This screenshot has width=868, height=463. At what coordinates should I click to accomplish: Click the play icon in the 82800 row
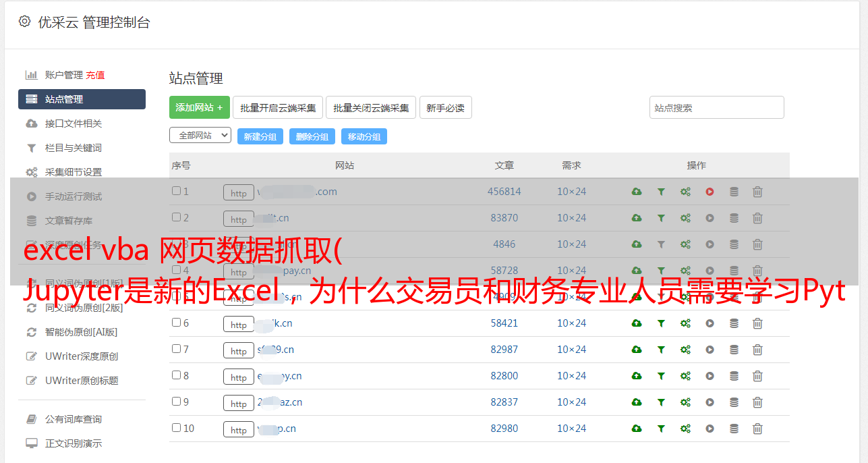tap(710, 376)
